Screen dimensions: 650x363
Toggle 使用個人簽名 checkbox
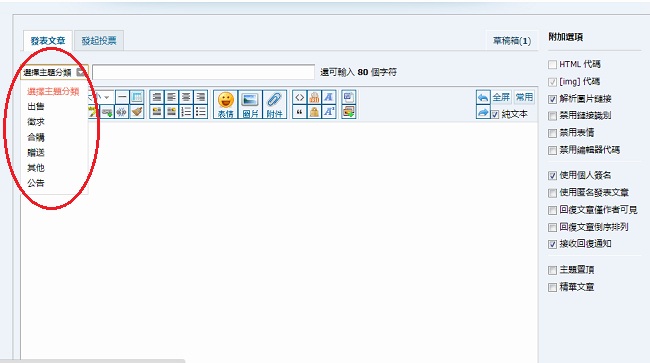(552, 176)
